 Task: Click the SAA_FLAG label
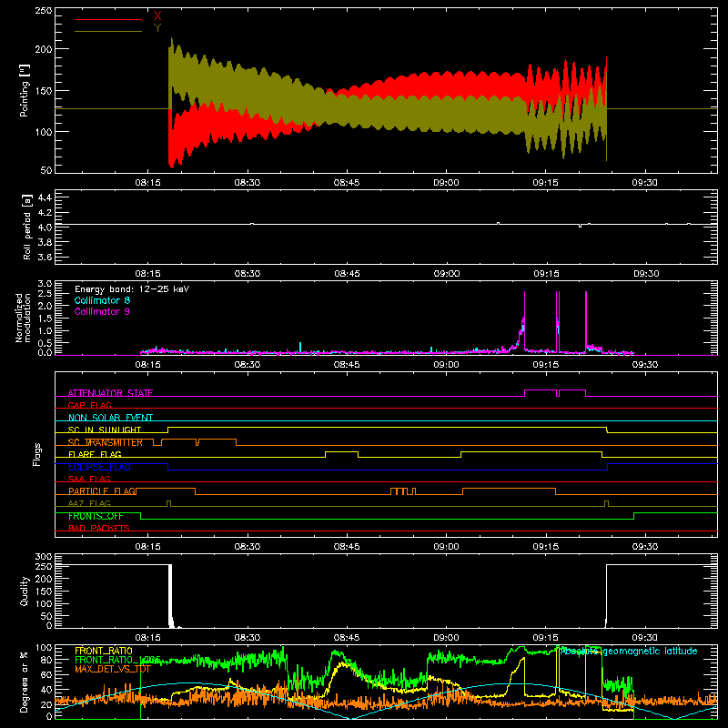pos(89,479)
